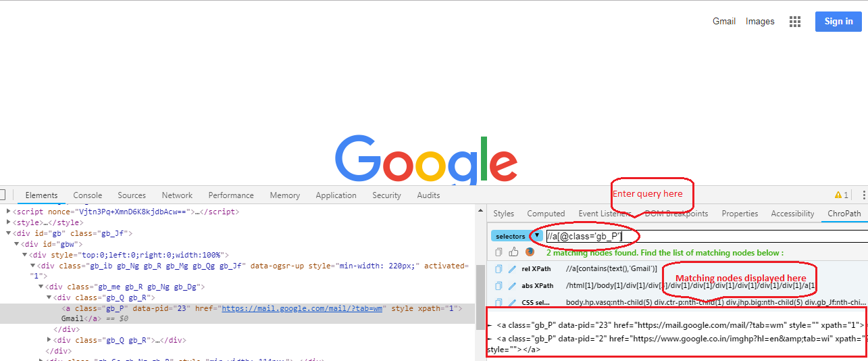Click the Firefox icon in ChroPath
Image resolution: width=868 pixels, height=361 pixels.
pyautogui.click(x=530, y=252)
